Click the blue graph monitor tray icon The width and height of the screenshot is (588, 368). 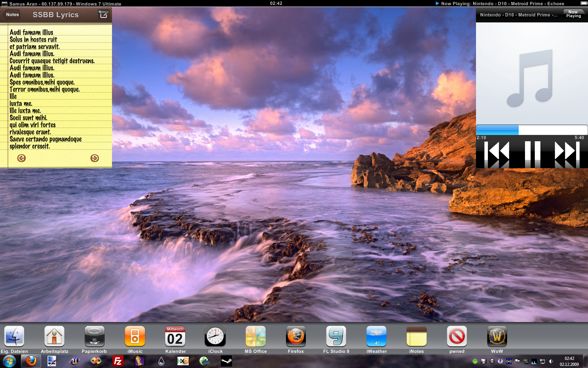(534, 361)
